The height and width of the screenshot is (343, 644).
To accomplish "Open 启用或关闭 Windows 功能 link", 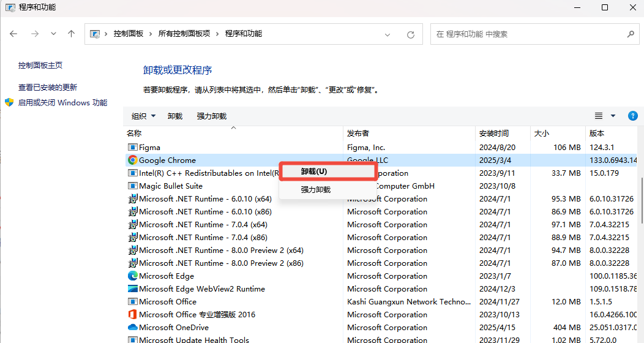I will pyautogui.click(x=62, y=102).
